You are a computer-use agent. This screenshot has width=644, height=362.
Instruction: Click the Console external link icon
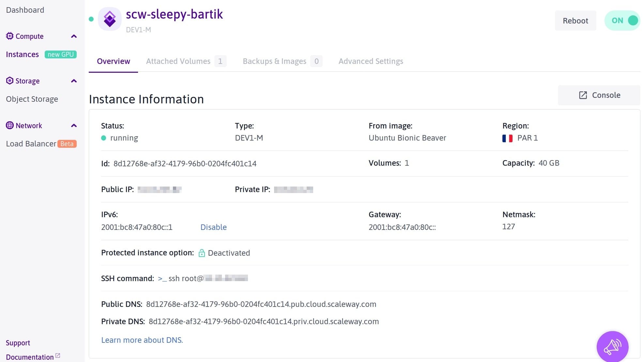click(583, 95)
